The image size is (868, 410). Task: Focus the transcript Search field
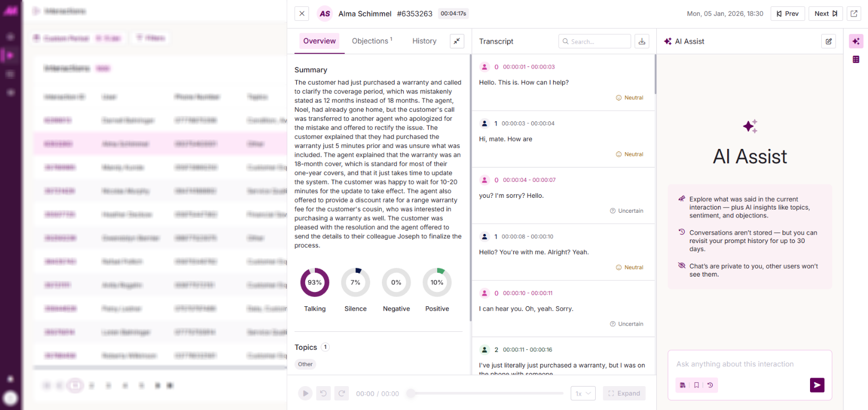tap(595, 41)
